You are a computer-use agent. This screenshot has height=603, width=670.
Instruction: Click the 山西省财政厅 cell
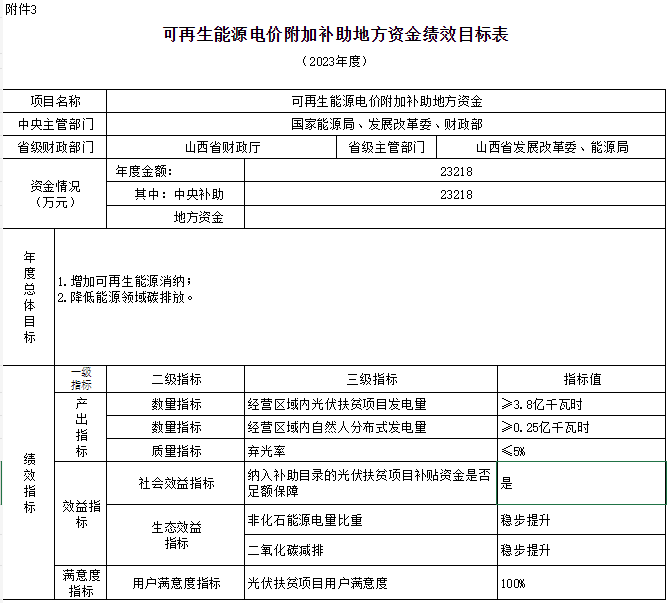[221, 148]
